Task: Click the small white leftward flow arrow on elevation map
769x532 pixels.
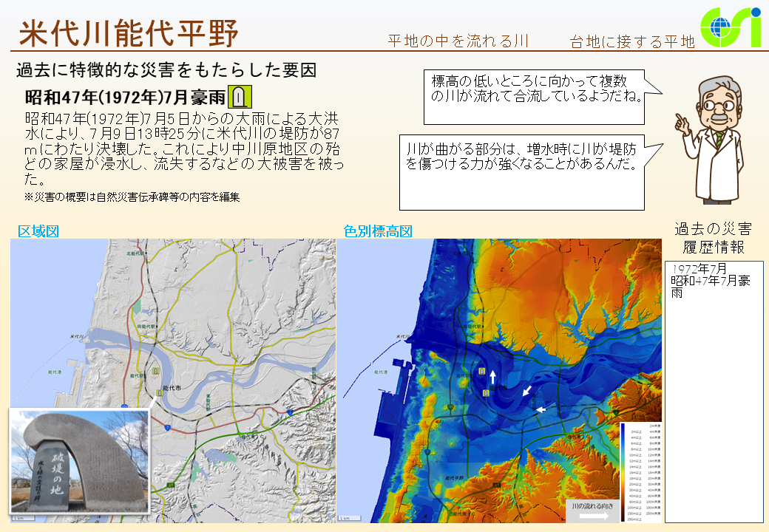Action: [x=540, y=409]
